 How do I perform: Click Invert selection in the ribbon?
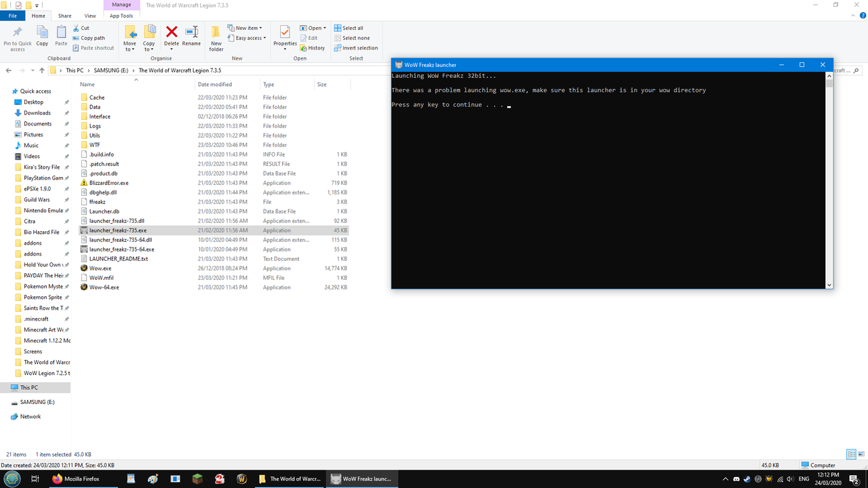coord(356,48)
